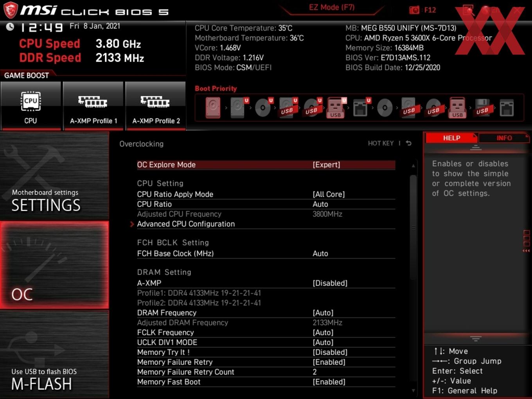Viewport: 532px width, 399px height.
Task: Click Adjusted DRAM Frequency 2133MHz row
Action: click(x=266, y=323)
